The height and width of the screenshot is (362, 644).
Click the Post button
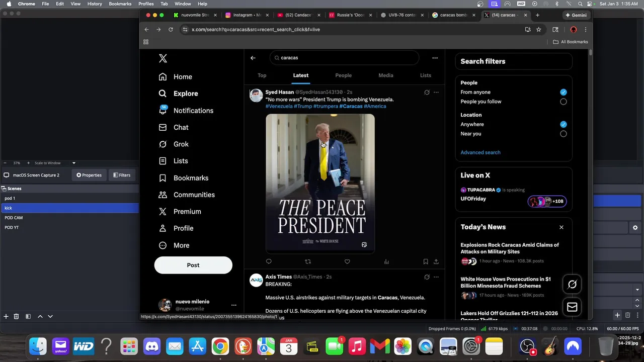pos(193,265)
